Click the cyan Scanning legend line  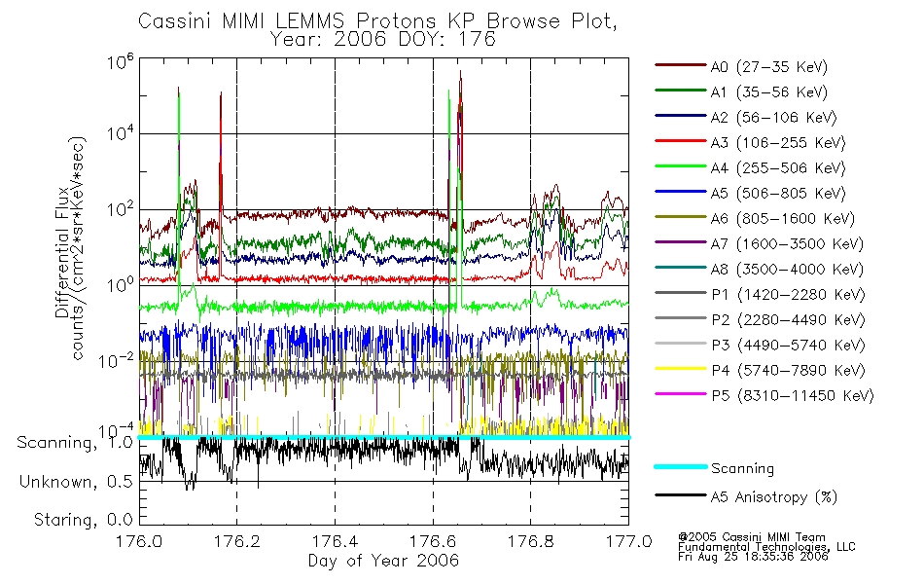[681, 466]
